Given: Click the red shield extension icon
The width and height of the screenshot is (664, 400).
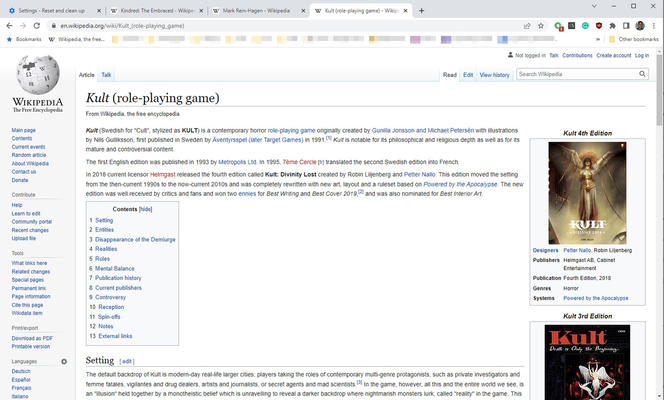Looking at the screenshot, I should (x=599, y=26).
